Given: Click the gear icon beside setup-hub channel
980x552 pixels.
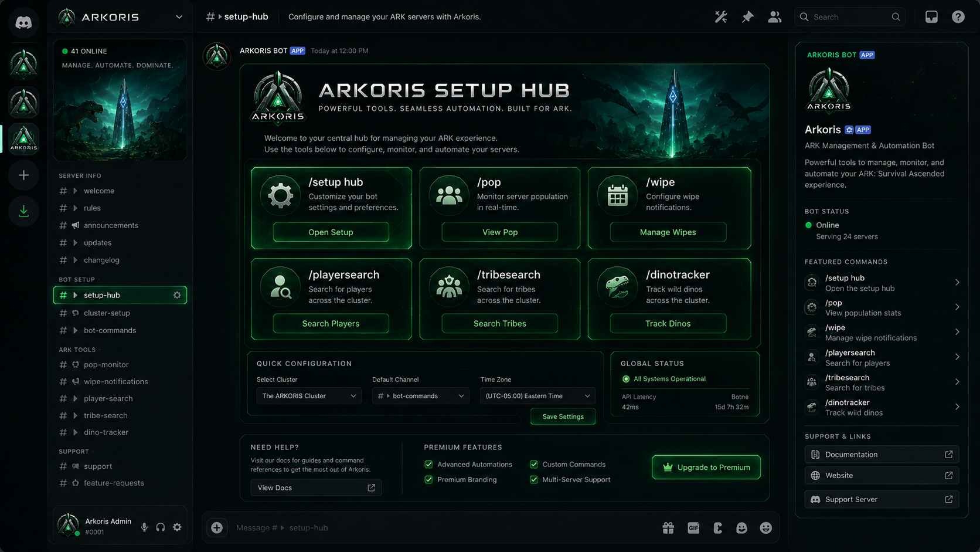Looking at the screenshot, I should (x=177, y=295).
